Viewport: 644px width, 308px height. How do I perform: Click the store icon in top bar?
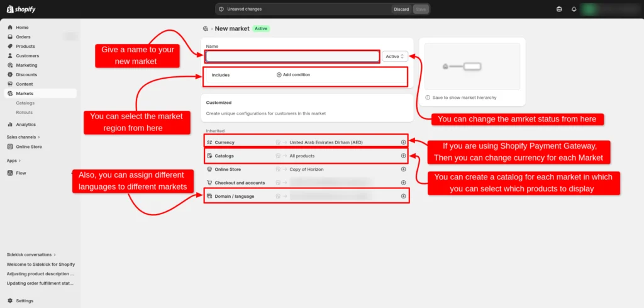pyautogui.click(x=559, y=9)
